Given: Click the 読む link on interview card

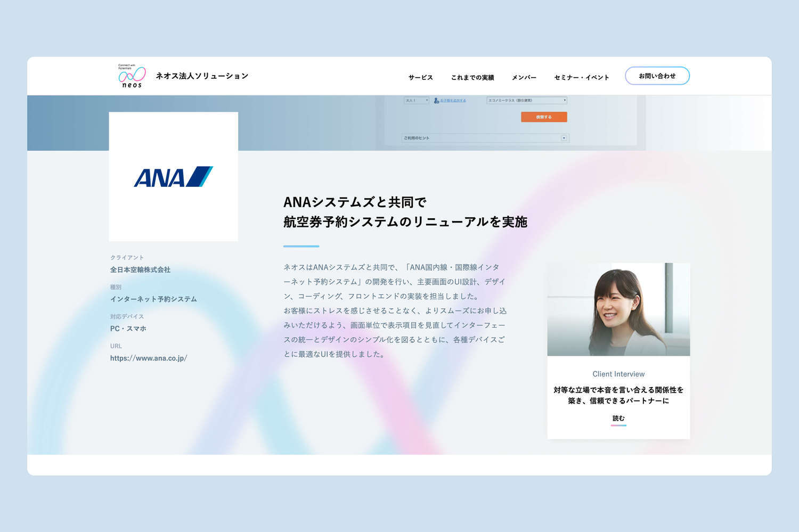Looking at the screenshot, I should [x=618, y=419].
